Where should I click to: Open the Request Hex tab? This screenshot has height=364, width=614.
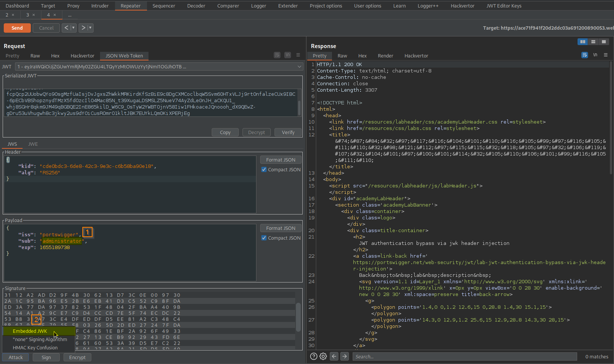pyautogui.click(x=55, y=56)
